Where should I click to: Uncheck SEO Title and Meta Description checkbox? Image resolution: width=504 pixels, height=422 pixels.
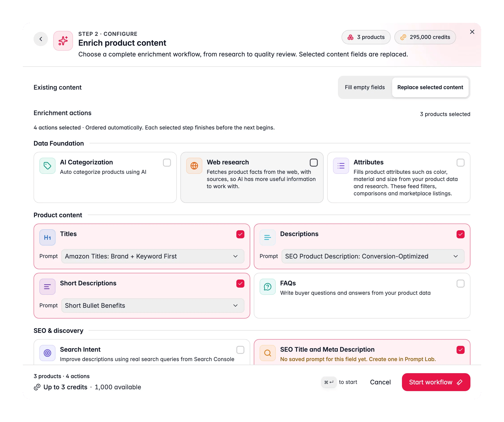click(x=461, y=350)
